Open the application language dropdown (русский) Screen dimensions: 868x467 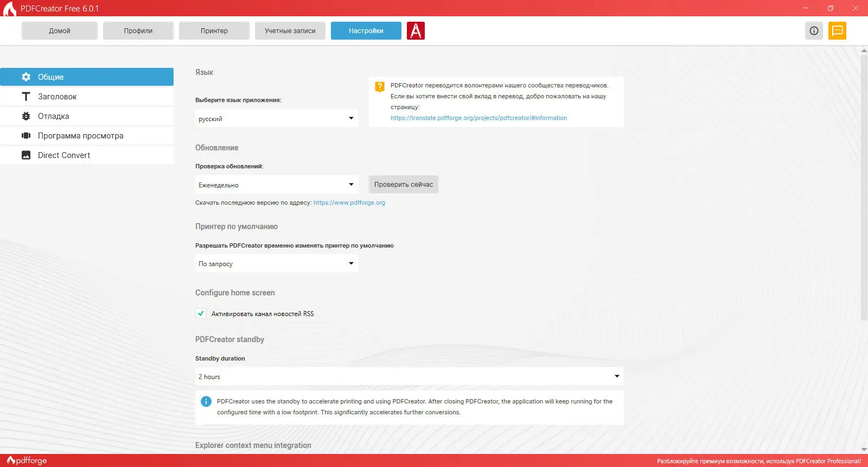coord(277,118)
